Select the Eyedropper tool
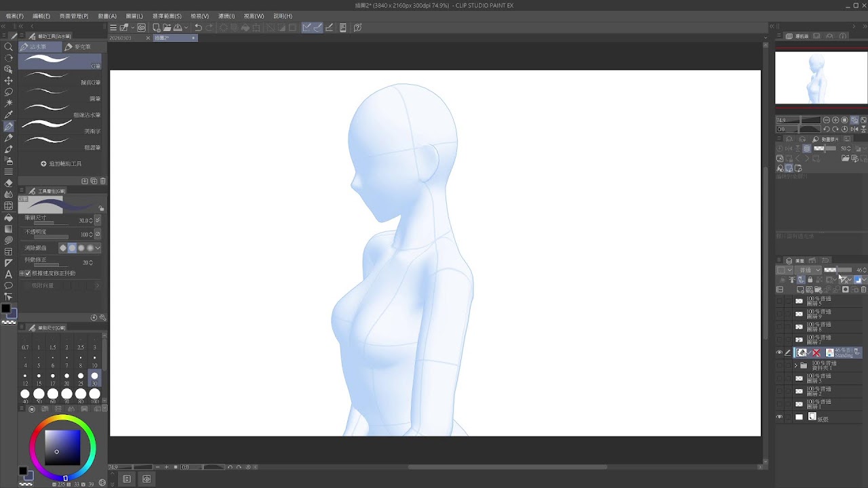Screen dimensions: 868x488 coord(9,115)
